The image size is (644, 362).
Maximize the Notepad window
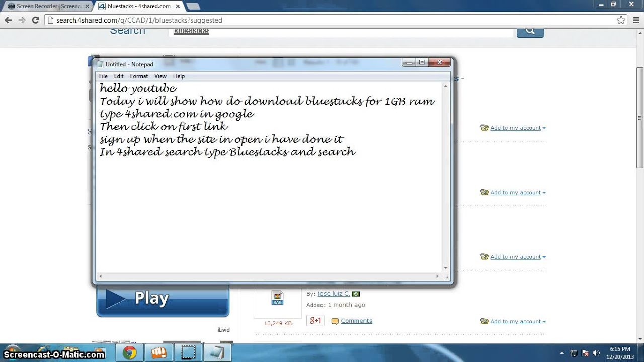click(422, 62)
